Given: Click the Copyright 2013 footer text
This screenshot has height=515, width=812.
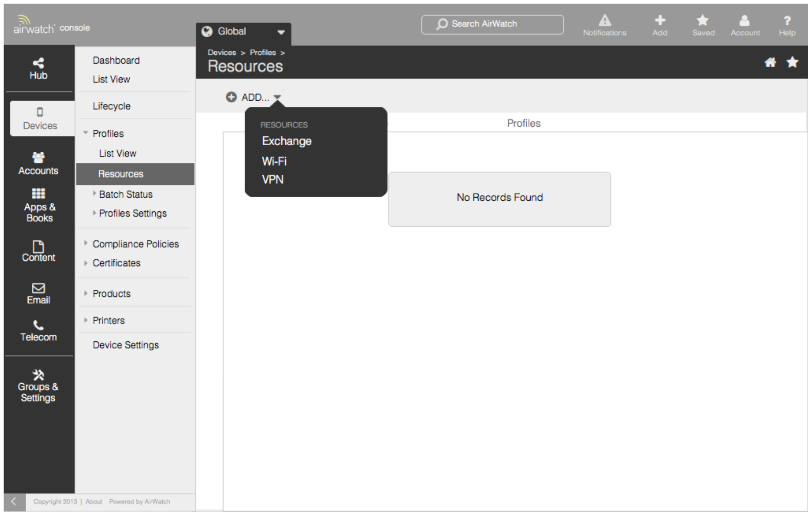Looking at the screenshot, I should click(55, 501).
